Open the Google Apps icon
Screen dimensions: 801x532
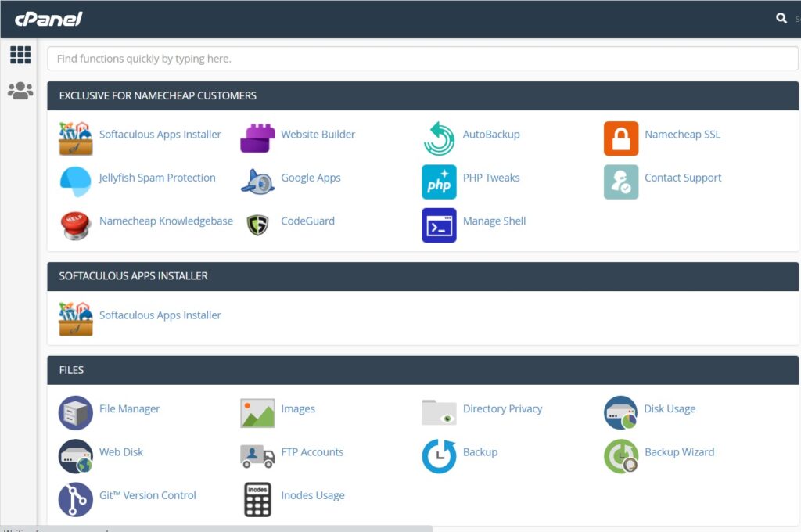(257, 182)
